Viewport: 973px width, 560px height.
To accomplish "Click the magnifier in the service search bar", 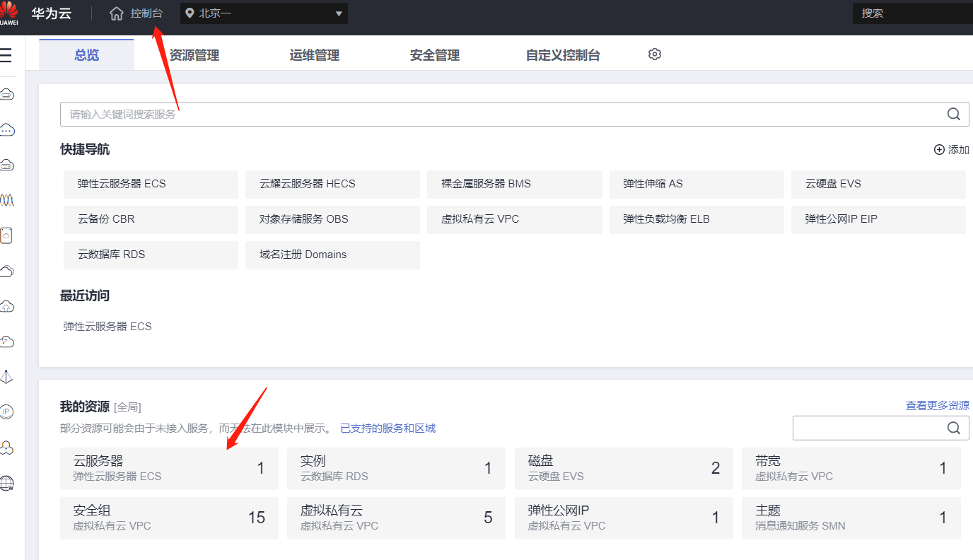I will point(953,114).
